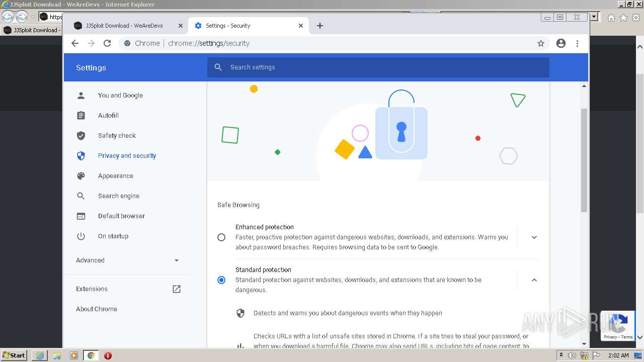Open the File Explorer taskbar icon

(x=57, y=355)
